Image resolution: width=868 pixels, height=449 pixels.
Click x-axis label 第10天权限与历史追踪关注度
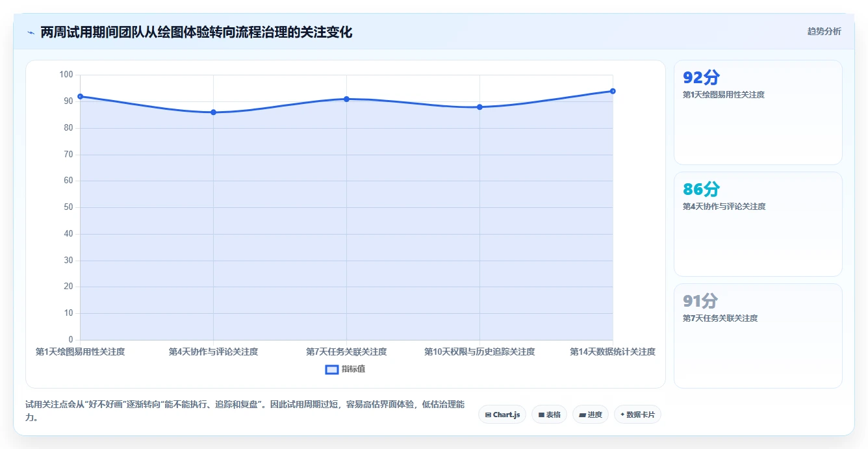[479, 352]
